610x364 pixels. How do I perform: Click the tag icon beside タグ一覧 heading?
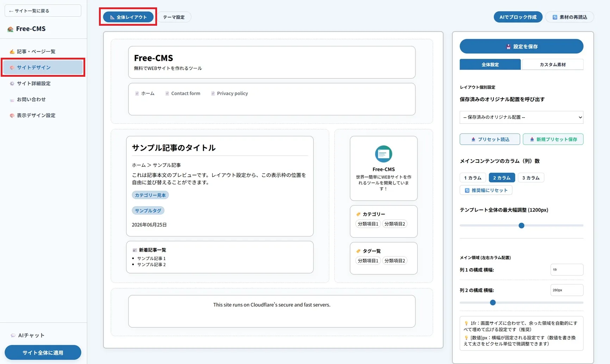click(358, 251)
